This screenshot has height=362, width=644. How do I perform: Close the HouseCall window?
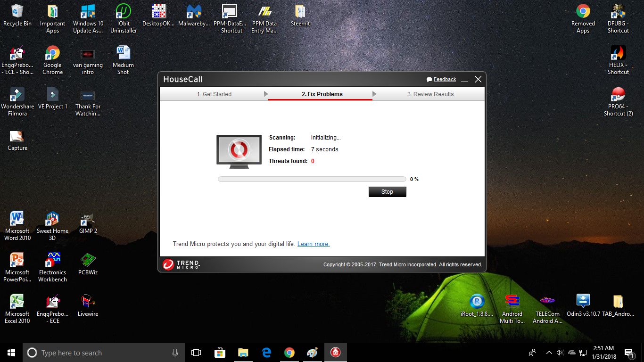pyautogui.click(x=478, y=79)
